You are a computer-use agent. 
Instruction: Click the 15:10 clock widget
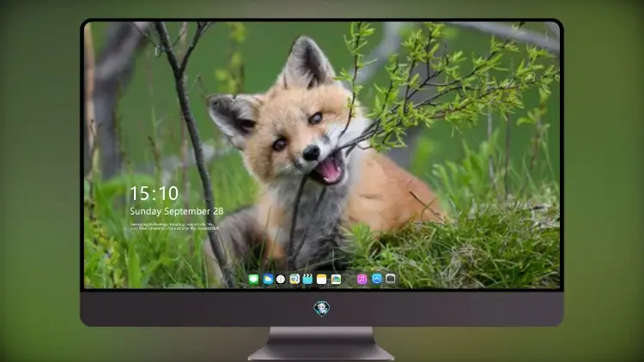coord(154,193)
